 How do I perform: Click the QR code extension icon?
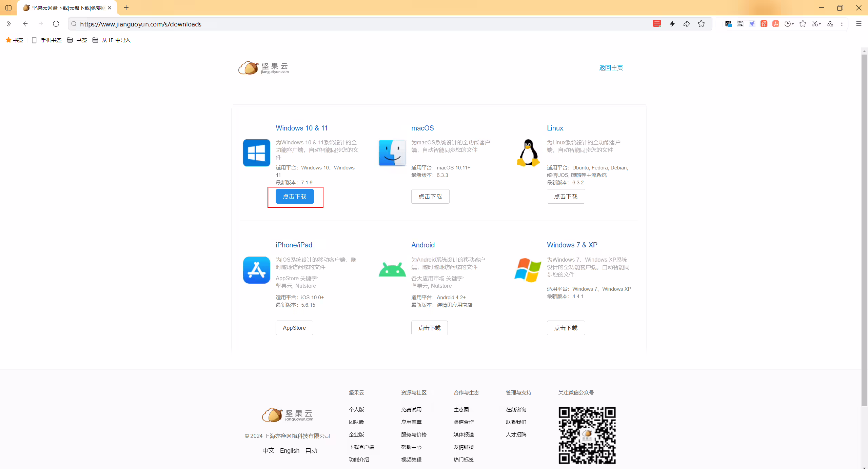point(740,24)
